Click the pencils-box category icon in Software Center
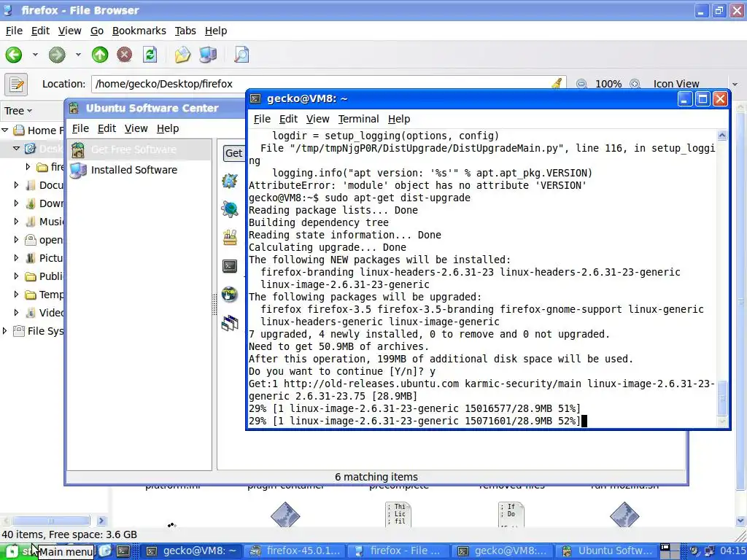 (230, 237)
